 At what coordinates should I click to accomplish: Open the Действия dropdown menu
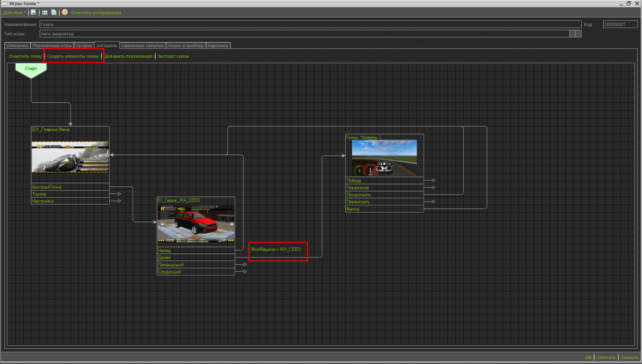point(14,13)
